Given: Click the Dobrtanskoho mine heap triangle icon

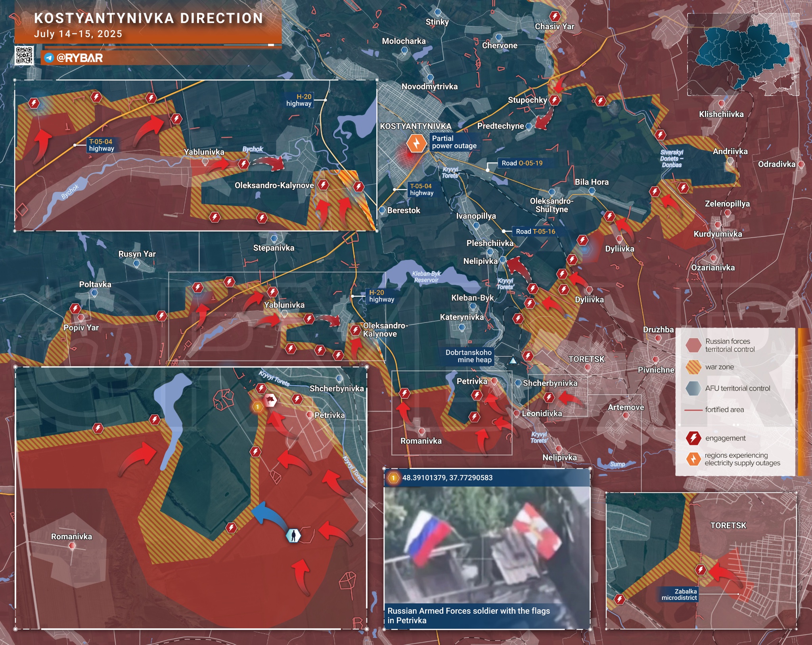Looking at the screenshot, I should click(513, 360).
